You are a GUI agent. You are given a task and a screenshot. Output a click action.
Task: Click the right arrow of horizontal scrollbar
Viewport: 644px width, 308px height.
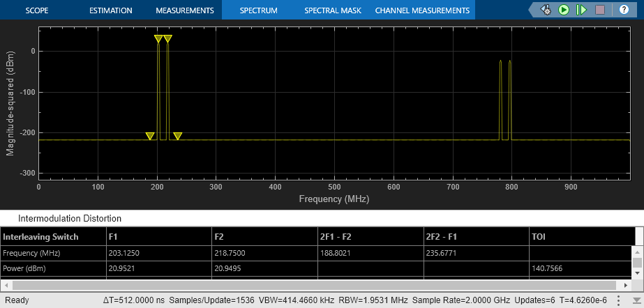pyautogui.click(x=626, y=285)
